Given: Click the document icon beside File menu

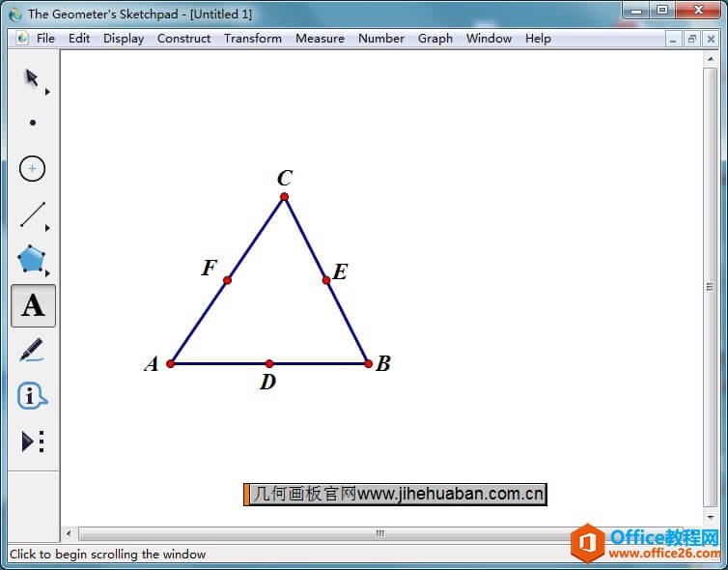Looking at the screenshot, I should pyautogui.click(x=22, y=38).
